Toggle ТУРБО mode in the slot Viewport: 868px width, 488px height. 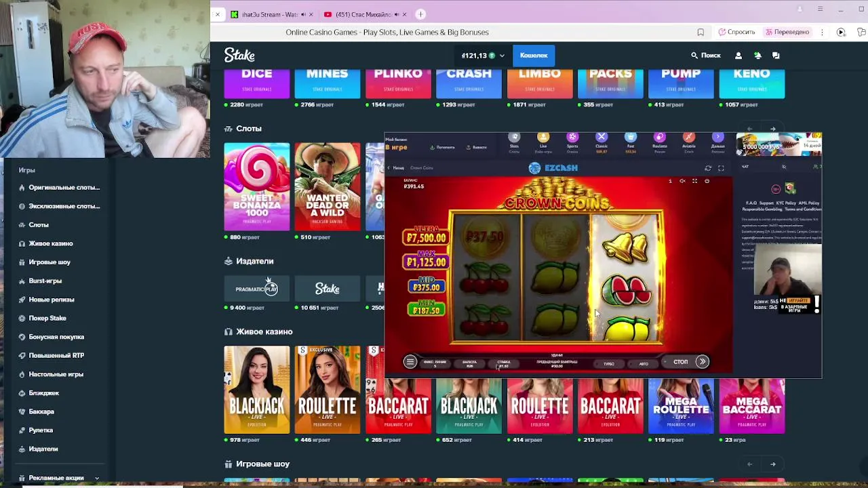[609, 364]
